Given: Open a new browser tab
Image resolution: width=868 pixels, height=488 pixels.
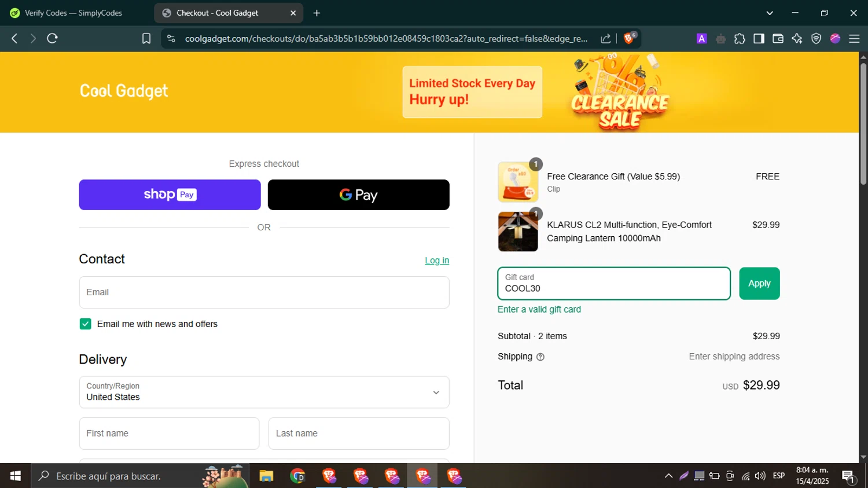Looking at the screenshot, I should point(317,13).
